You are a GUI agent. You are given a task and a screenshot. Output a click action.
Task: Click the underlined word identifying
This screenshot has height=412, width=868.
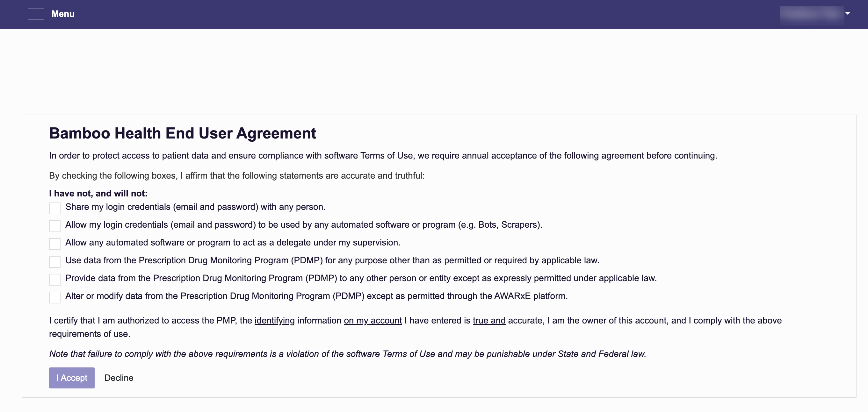pos(275,320)
